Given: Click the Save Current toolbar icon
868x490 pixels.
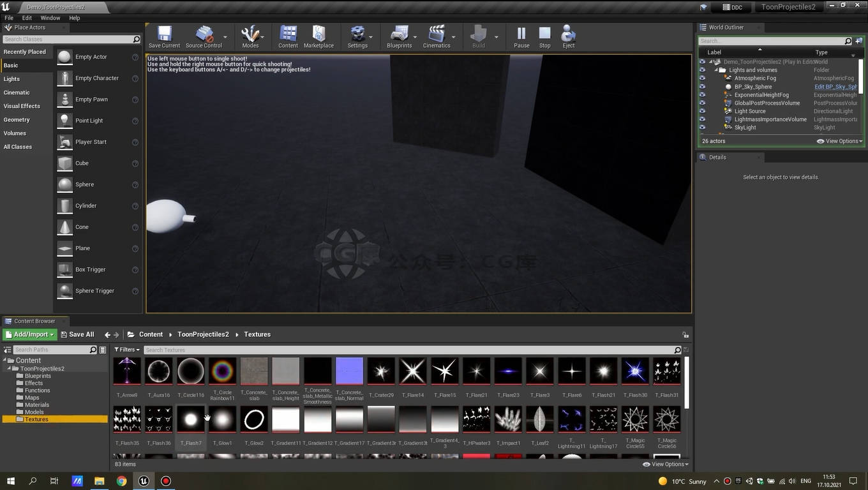Looking at the screenshot, I should click(x=164, y=36).
